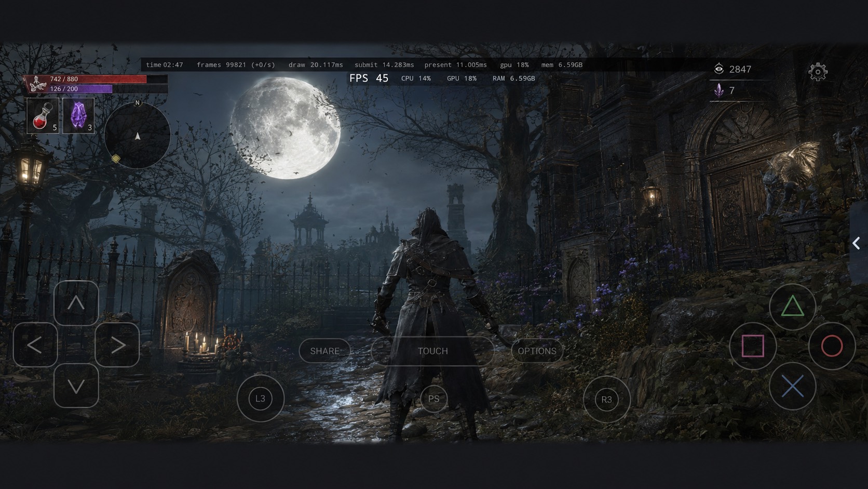This screenshot has width=868, height=489.
Task: Tap the D-pad up arrow
Action: tap(76, 303)
